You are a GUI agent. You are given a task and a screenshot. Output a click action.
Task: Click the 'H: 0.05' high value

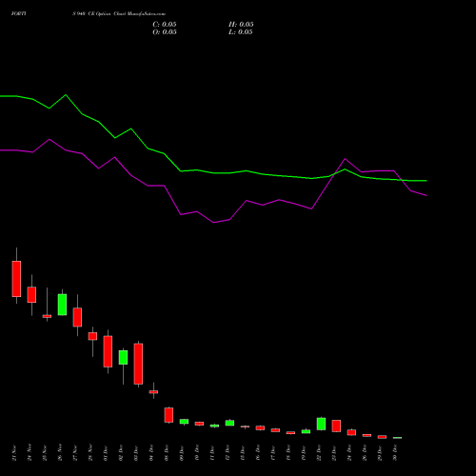[x=241, y=25]
